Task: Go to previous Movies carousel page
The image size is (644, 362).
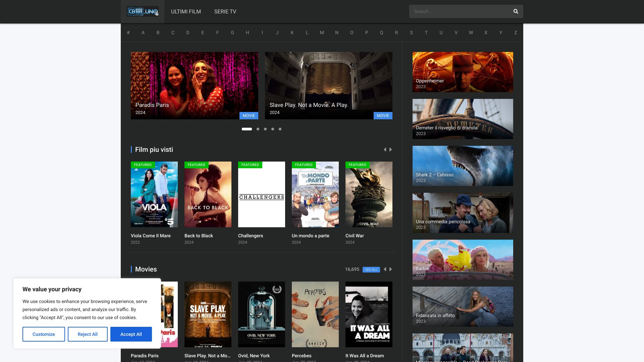Action: [385, 269]
